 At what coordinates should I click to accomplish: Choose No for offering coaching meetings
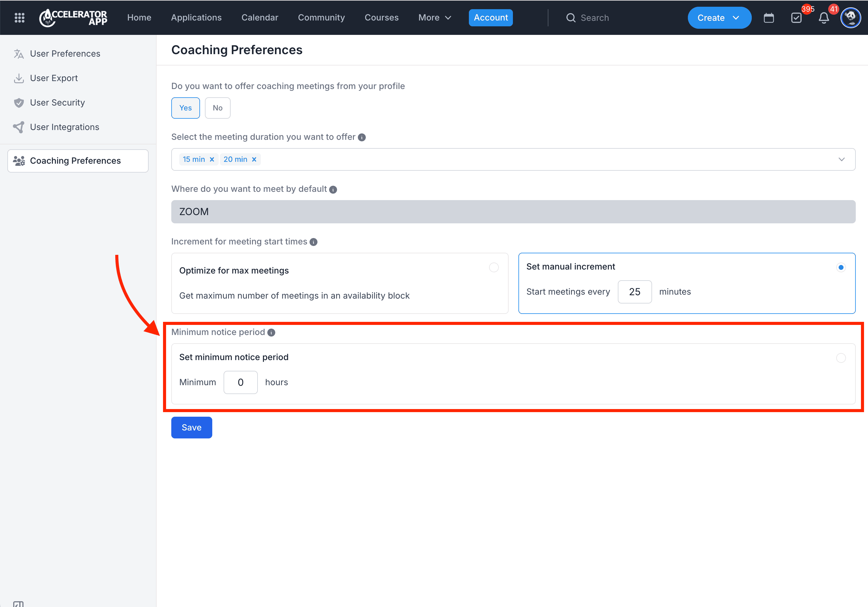point(217,108)
